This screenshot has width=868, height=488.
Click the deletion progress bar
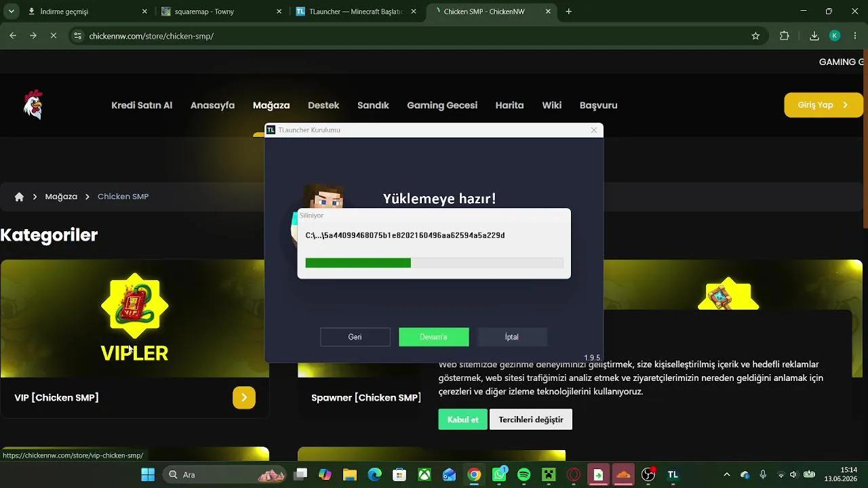point(434,263)
